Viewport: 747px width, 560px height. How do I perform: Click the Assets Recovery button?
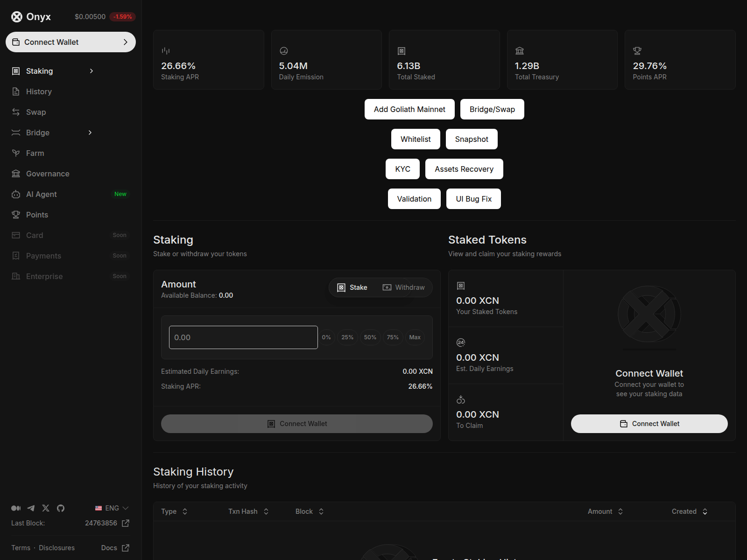pos(464,169)
